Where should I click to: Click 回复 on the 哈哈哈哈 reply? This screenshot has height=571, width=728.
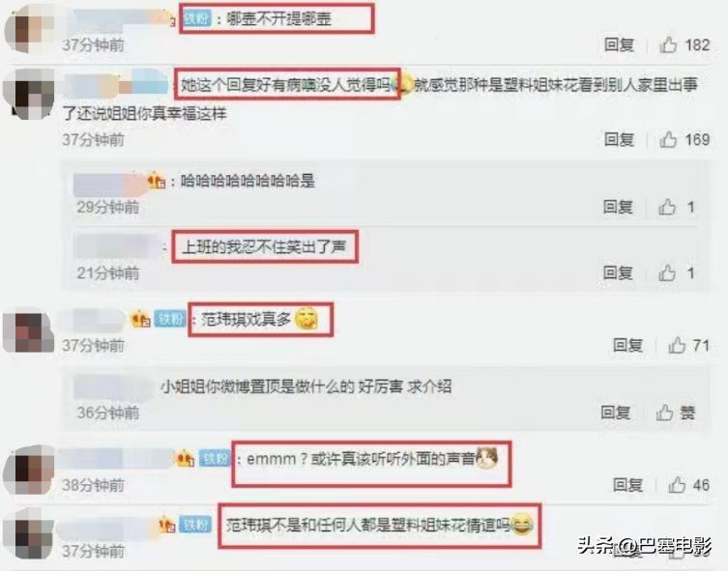(618, 207)
